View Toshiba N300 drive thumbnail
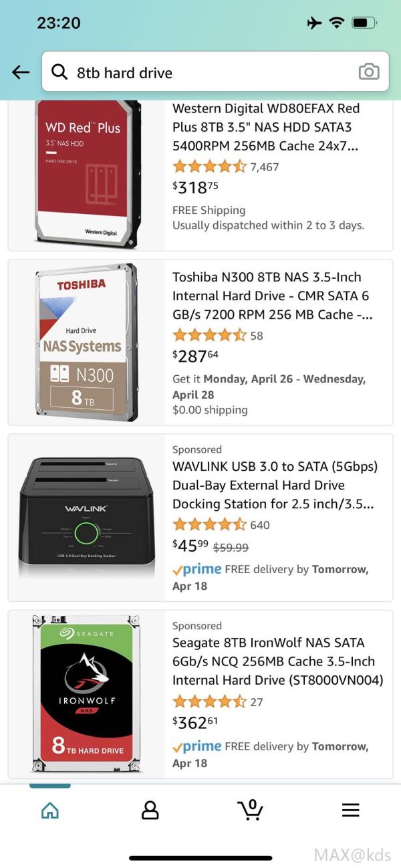 pyautogui.click(x=87, y=342)
